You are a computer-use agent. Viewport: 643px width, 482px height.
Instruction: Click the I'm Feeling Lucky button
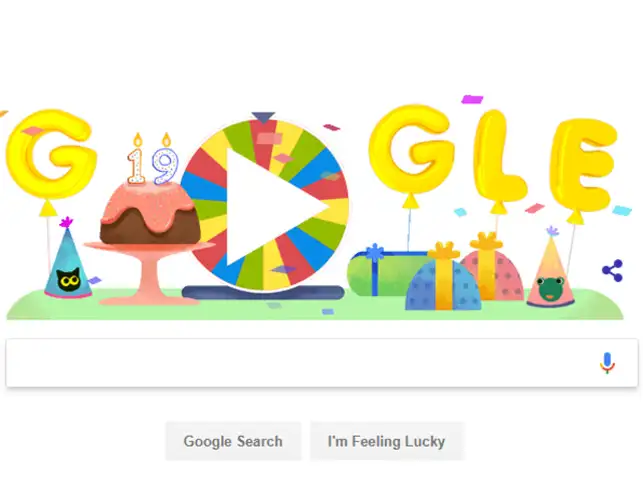coord(387,441)
